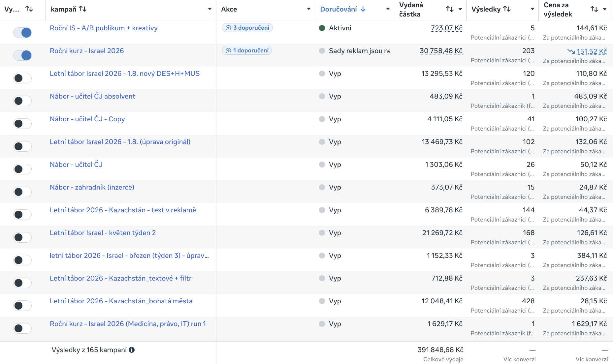Enable Nábor - učitel ČJ - Copy campaign
The width and height of the screenshot is (613, 364).
coord(22,124)
